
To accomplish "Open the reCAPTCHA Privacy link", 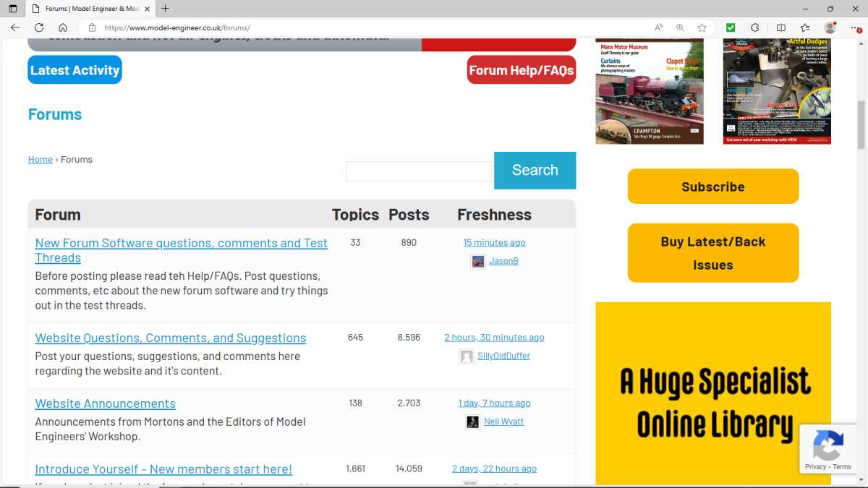I will (815, 466).
